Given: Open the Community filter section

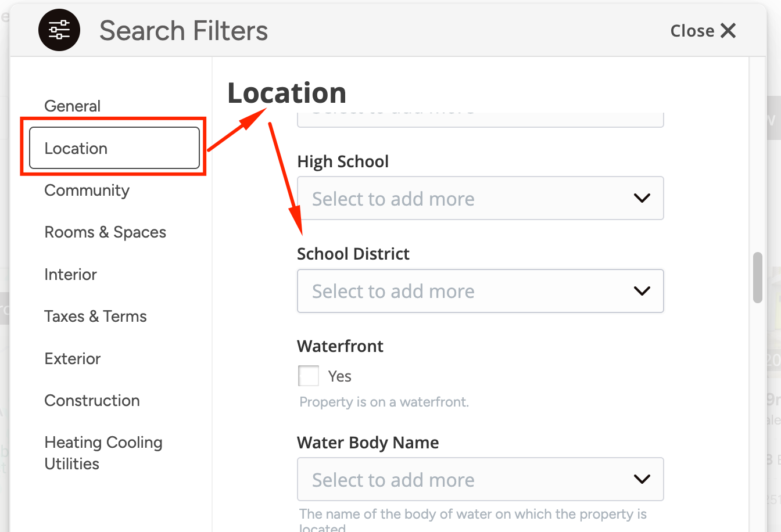Looking at the screenshot, I should coord(87,190).
